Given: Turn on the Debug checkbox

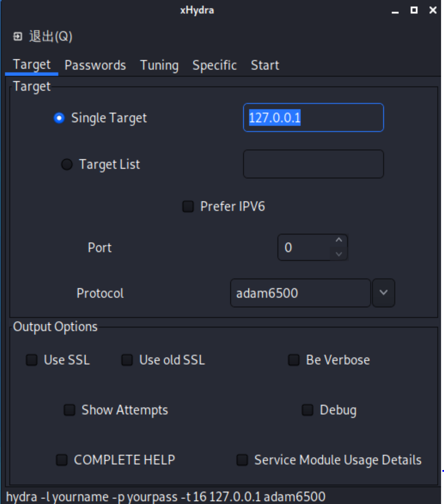Looking at the screenshot, I should [x=307, y=410].
